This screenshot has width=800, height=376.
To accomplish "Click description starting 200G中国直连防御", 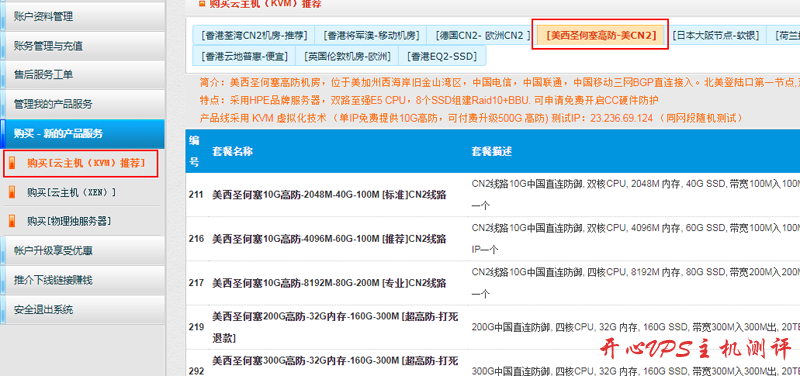I will click(635, 327).
